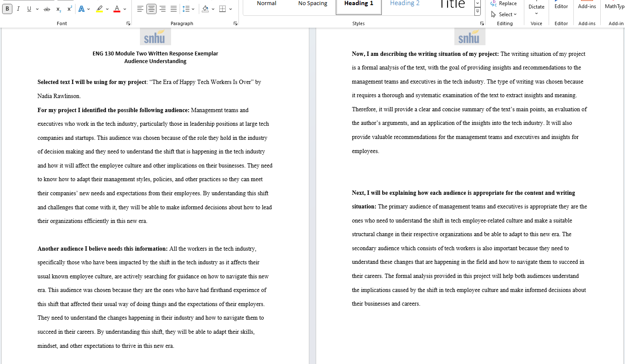Click the line "mindset, and other expectations to thrive in this new era."
The width and height of the screenshot is (625, 364).
[x=106, y=346]
